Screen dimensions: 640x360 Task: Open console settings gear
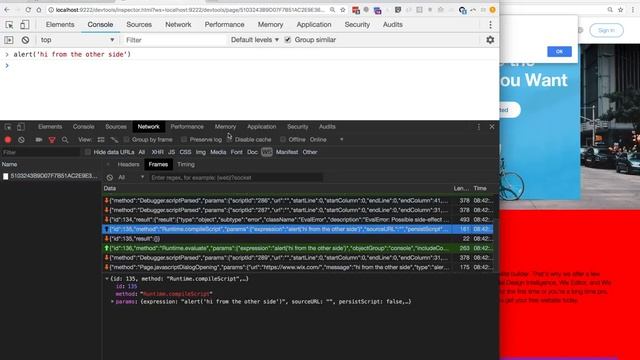coord(490,40)
